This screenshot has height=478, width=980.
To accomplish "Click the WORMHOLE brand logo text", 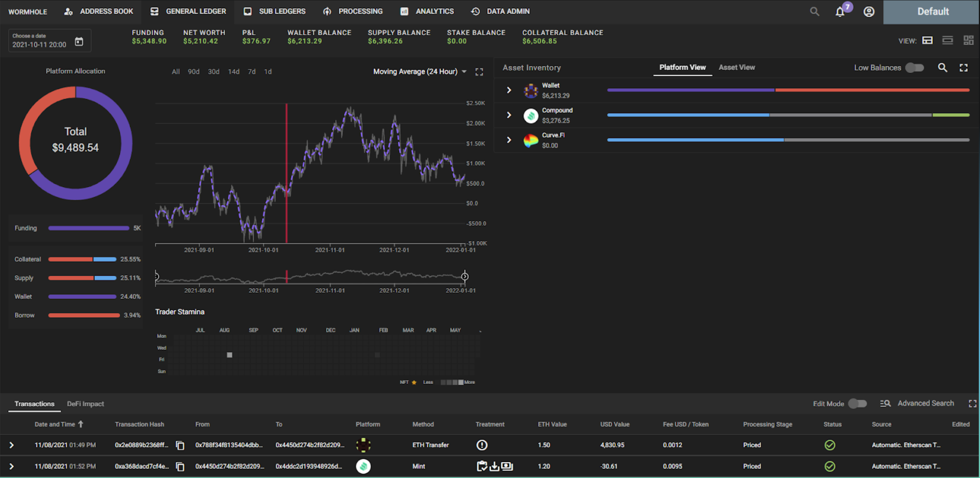I will tap(27, 12).
